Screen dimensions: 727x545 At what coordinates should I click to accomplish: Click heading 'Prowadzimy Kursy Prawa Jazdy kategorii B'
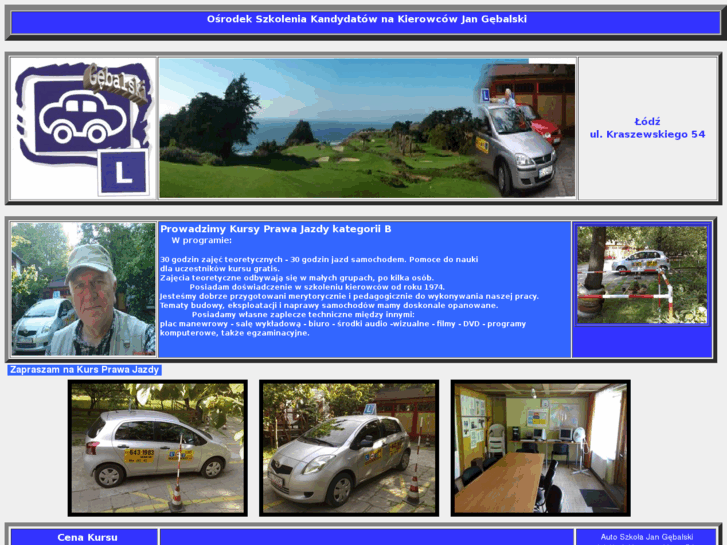click(x=275, y=229)
